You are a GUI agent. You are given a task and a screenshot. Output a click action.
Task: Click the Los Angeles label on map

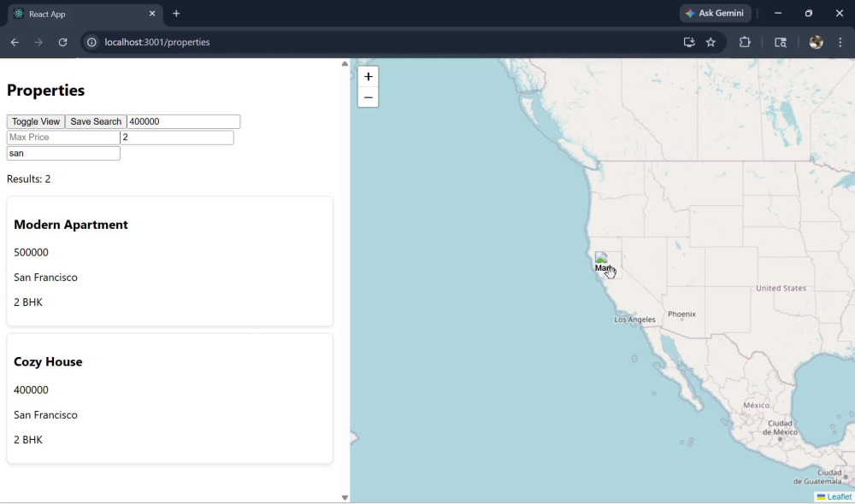pos(634,319)
